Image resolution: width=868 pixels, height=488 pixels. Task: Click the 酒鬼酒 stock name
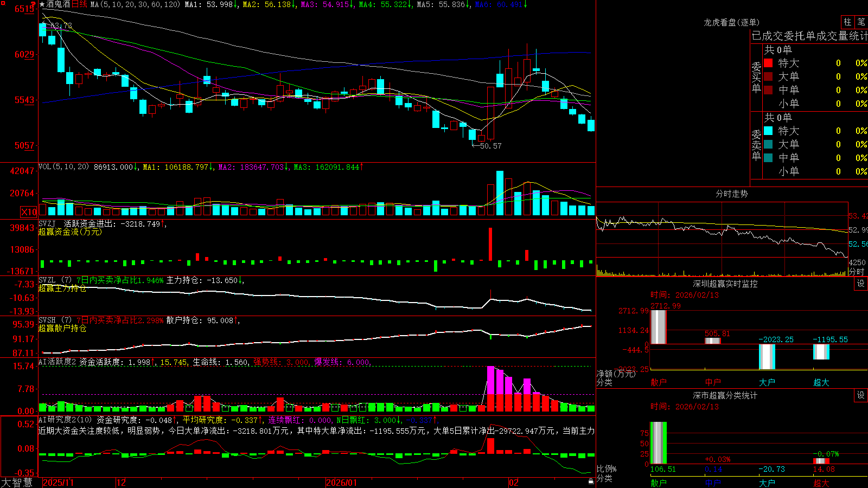point(58,4)
